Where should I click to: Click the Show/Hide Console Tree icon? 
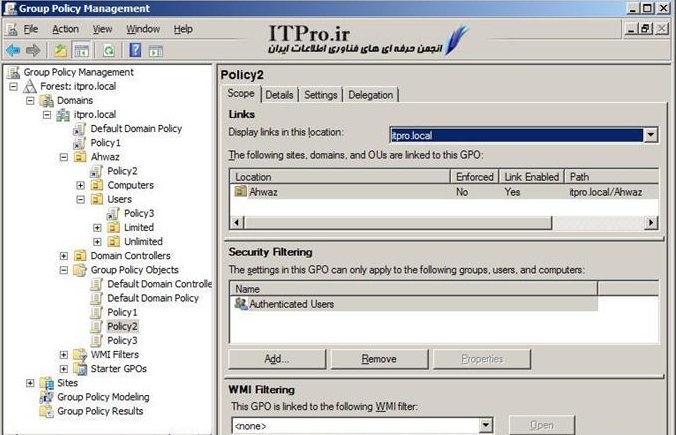tap(81, 49)
